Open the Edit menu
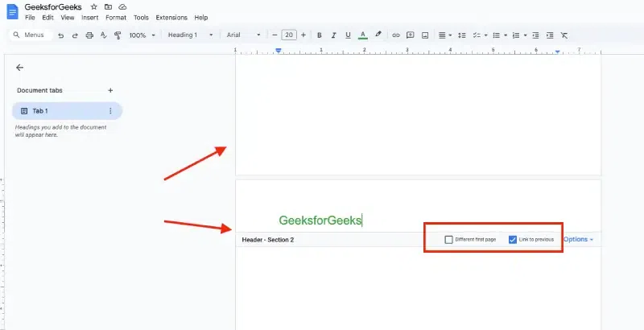 [47, 18]
